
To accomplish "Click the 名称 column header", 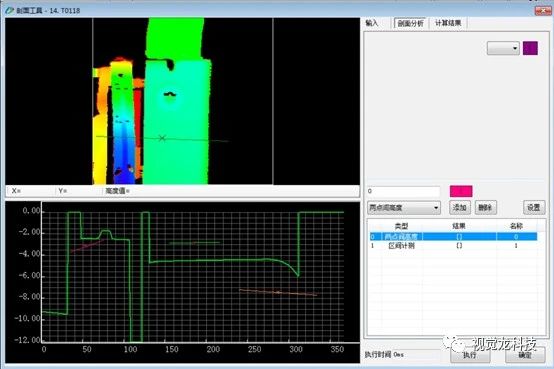I will 516,226.
